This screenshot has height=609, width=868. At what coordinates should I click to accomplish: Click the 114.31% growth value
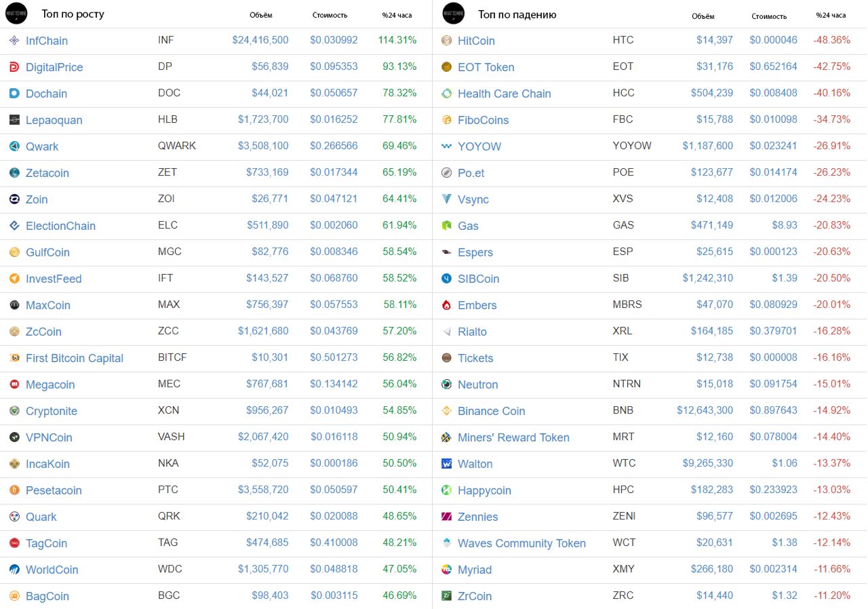397,40
